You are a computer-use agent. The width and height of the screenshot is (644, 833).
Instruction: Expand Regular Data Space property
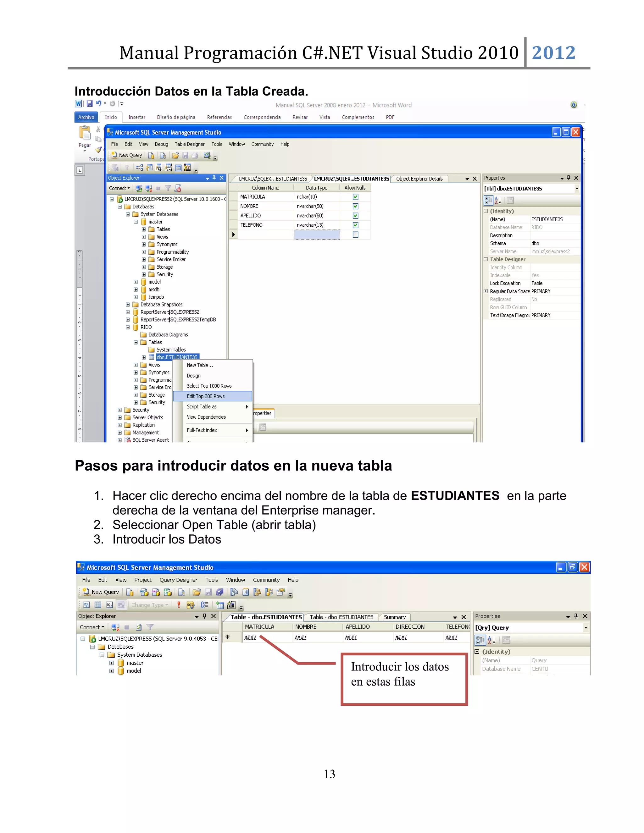point(486,291)
